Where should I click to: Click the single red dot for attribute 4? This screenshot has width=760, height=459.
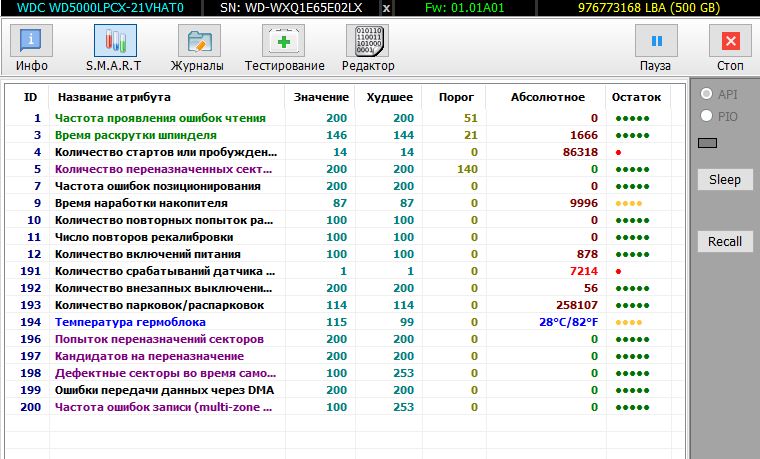pos(618,153)
